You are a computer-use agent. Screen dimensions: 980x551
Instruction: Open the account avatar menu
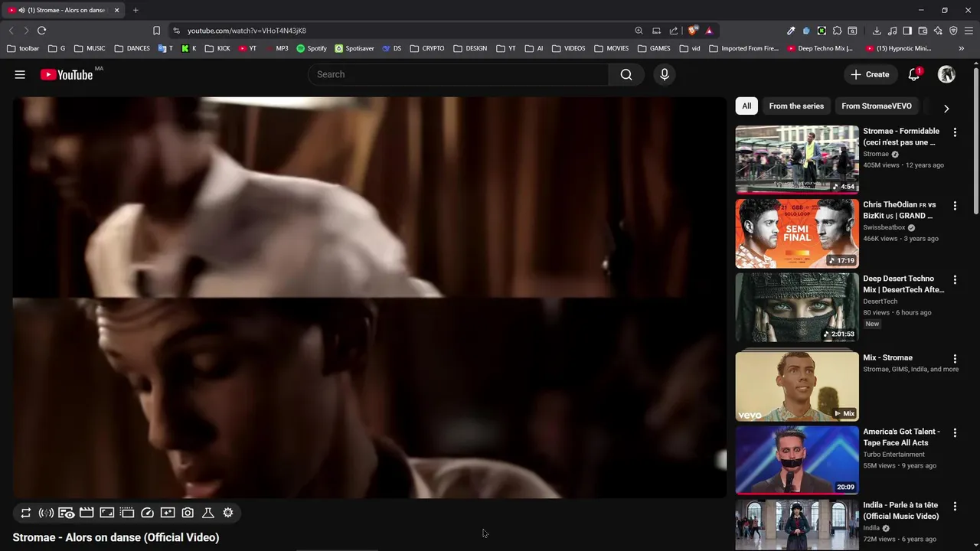coord(947,74)
